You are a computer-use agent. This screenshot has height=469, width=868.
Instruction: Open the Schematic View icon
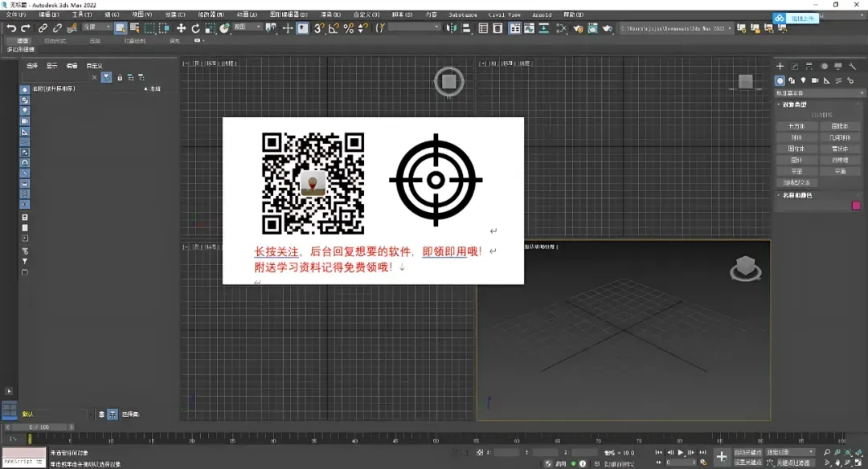(x=544, y=28)
